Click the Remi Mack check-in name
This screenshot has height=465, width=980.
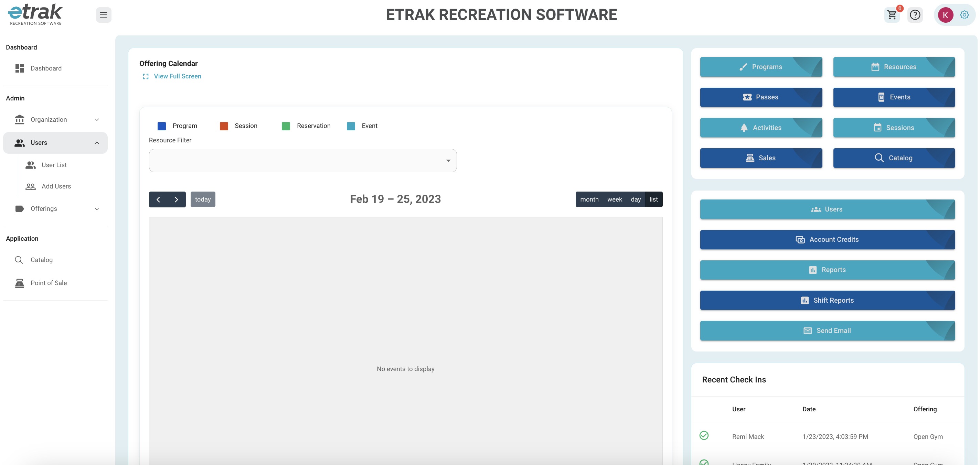tap(748, 436)
